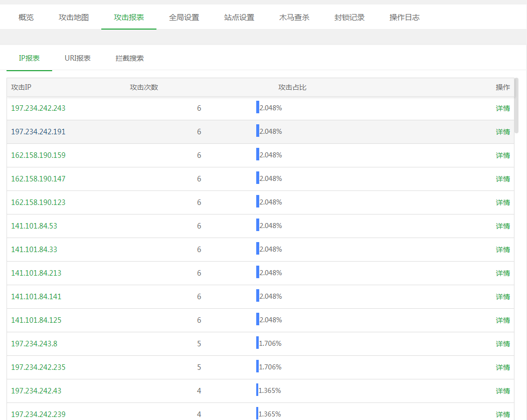Open 详情 for 197.234.242.191
The image size is (527, 420).
pos(503,132)
